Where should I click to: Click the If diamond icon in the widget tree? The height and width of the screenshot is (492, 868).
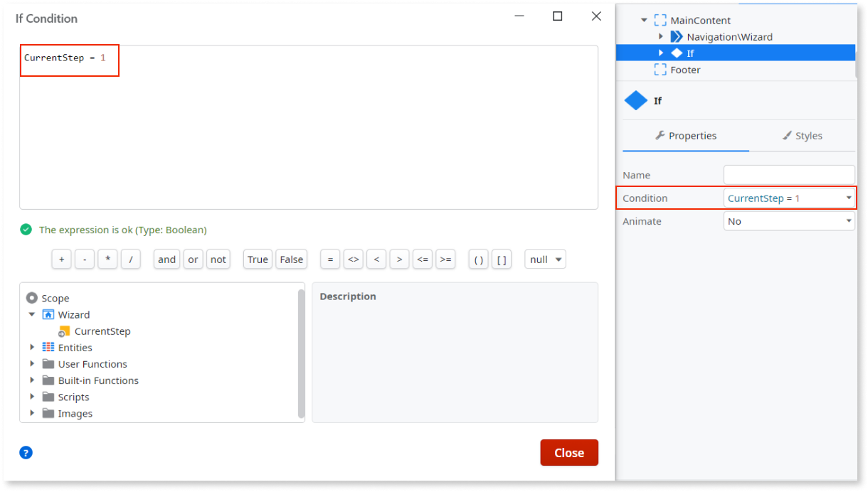pyautogui.click(x=677, y=52)
